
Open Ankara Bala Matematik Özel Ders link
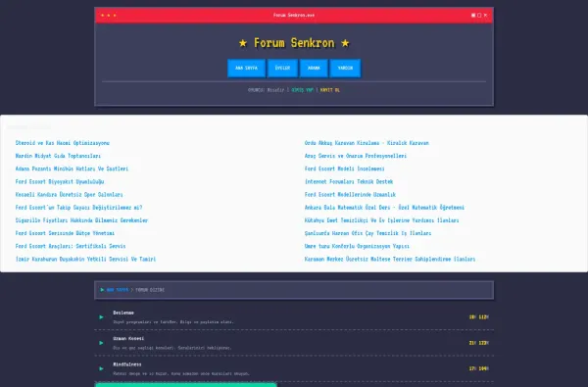coord(384,208)
